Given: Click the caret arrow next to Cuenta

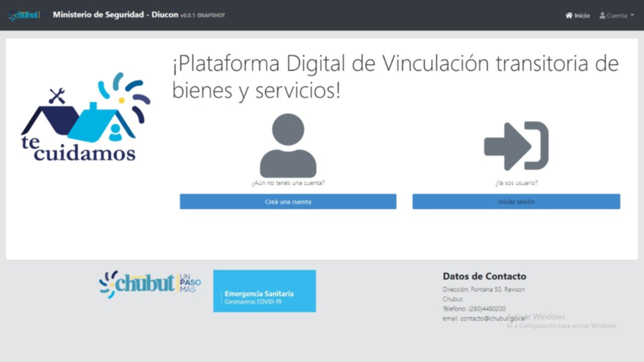Looking at the screenshot, I should coord(632,16).
